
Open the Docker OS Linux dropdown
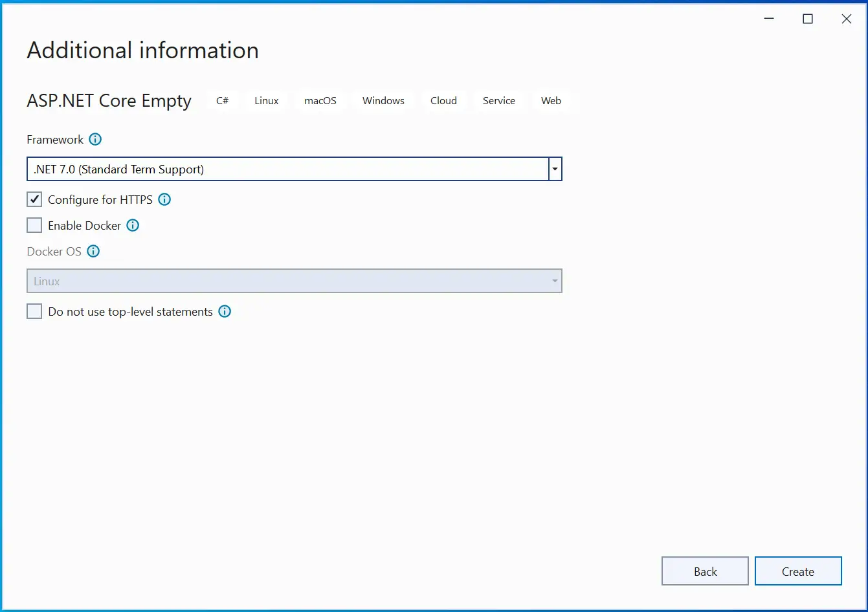coord(294,281)
